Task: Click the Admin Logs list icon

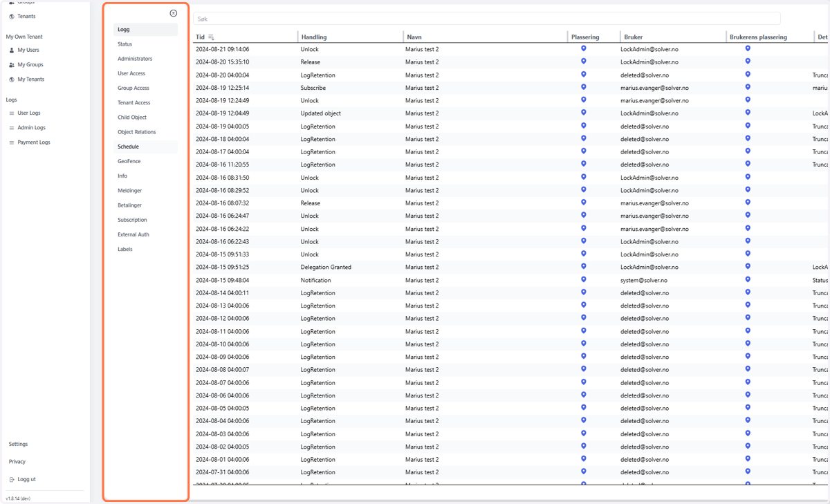Action: coord(12,128)
